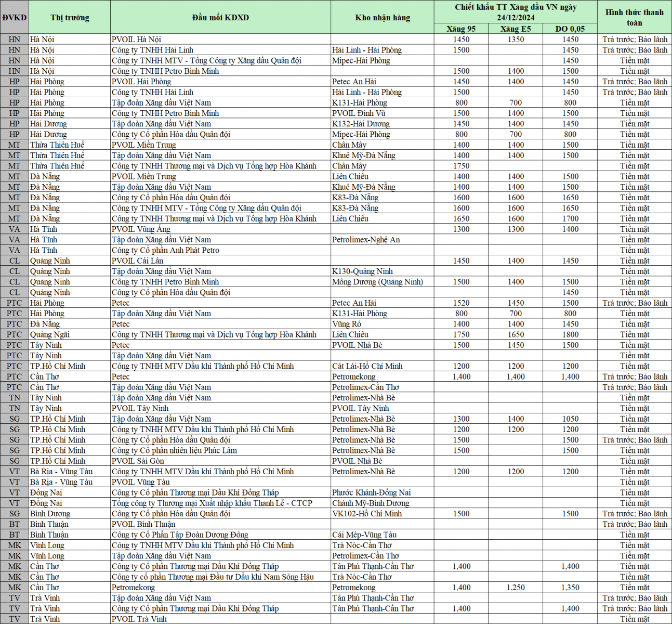This screenshot has height=624, width=672.
Task: Click Công ty Cổ Phần Tập Đoàn Dương Đông
Action: pyautogui.click(x=220, y=535)
